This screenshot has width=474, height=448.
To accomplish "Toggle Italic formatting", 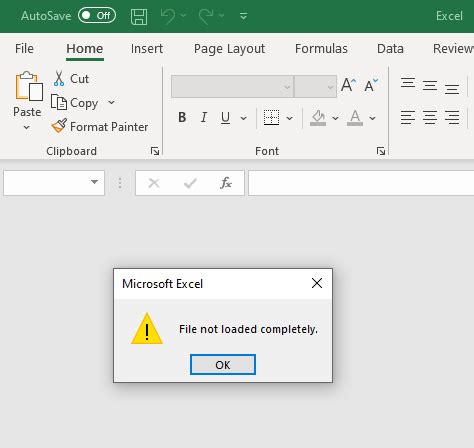I will (204, 117).
